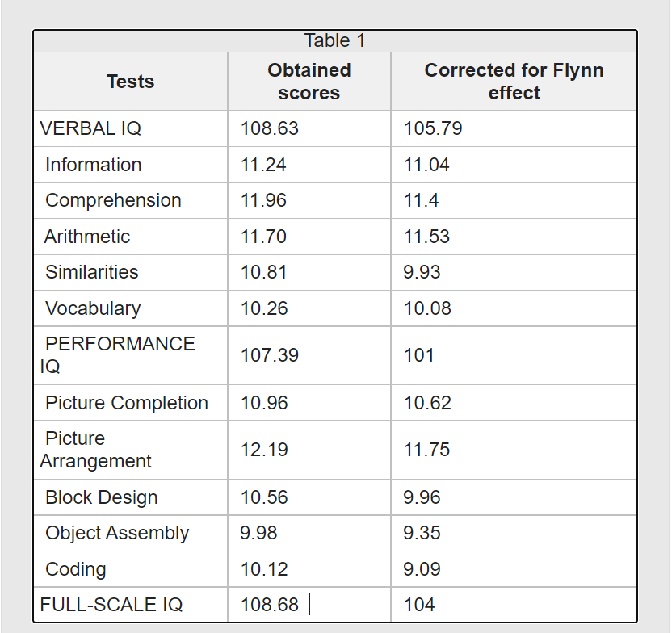The height and width of the screenshot is (633, 672).
Task: Click the Block Design corrected value 9.96
Action: tap(422, 497)
